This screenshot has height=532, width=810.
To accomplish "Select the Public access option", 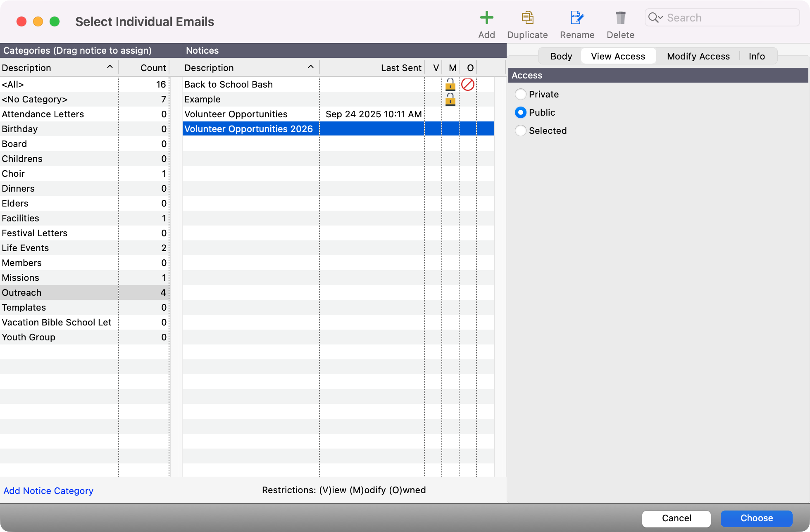I will pos(520,112).
